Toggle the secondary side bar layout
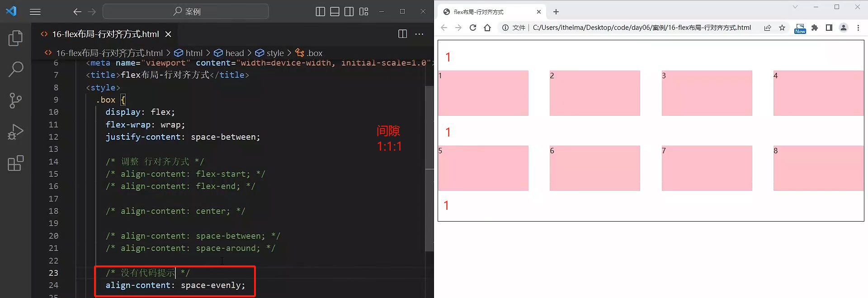The width and height of the screenshot is (868, 298). click(349, 12)
